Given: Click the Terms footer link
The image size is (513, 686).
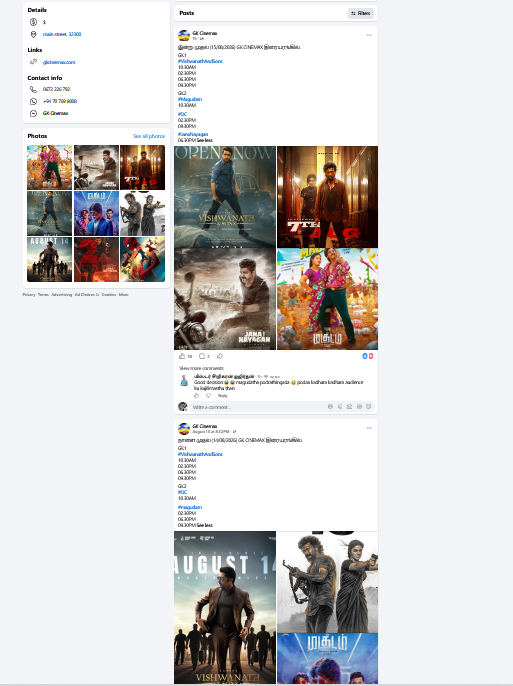Looking at the screenshot, I should [43, 295].
